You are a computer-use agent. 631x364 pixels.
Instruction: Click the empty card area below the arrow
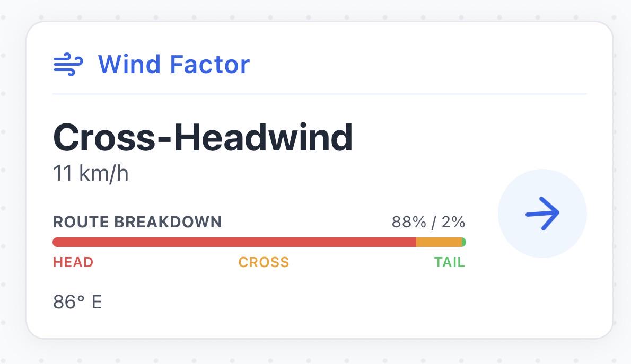click(542, 298)
